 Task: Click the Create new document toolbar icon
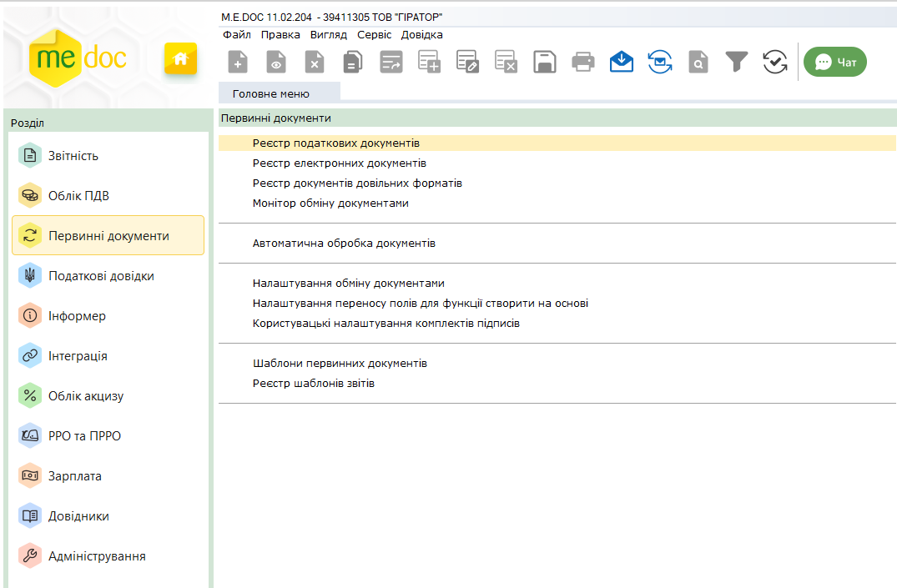238,62
